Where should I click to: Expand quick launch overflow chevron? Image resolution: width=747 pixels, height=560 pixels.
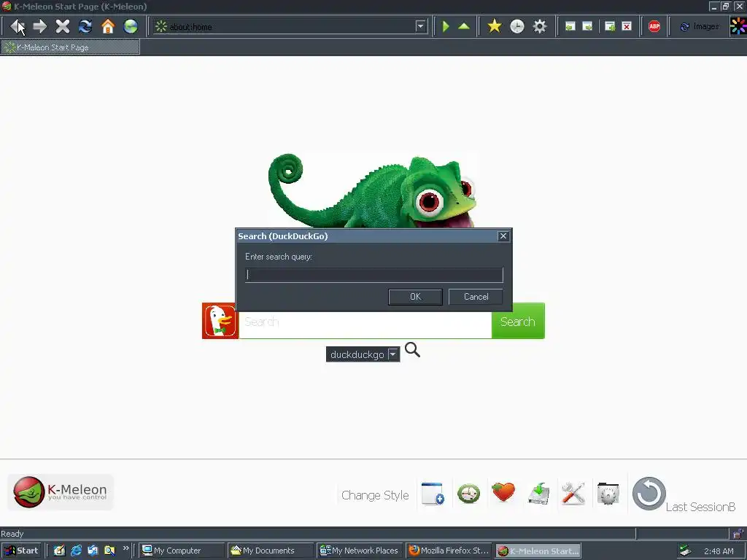[125, 548]
